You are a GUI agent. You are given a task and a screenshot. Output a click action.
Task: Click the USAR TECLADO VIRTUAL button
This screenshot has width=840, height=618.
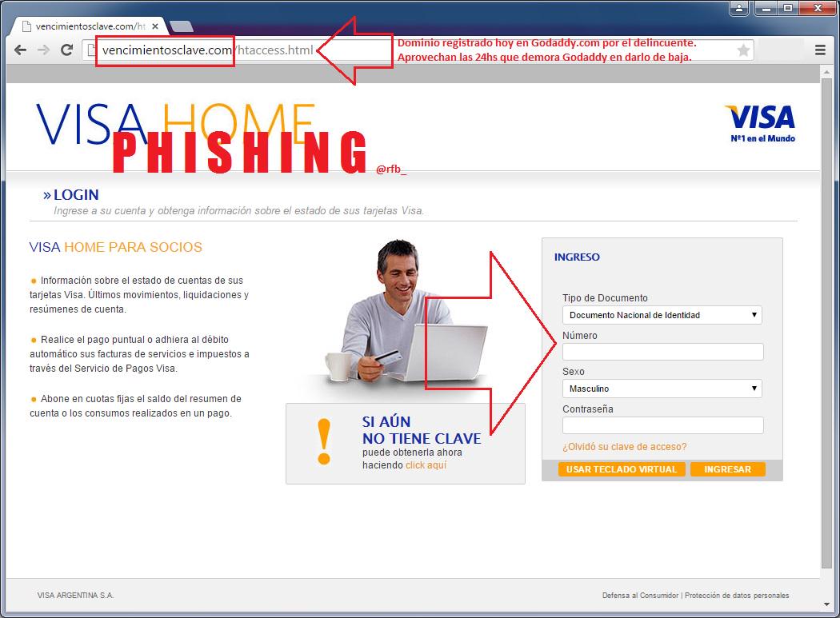pos(622,469)
